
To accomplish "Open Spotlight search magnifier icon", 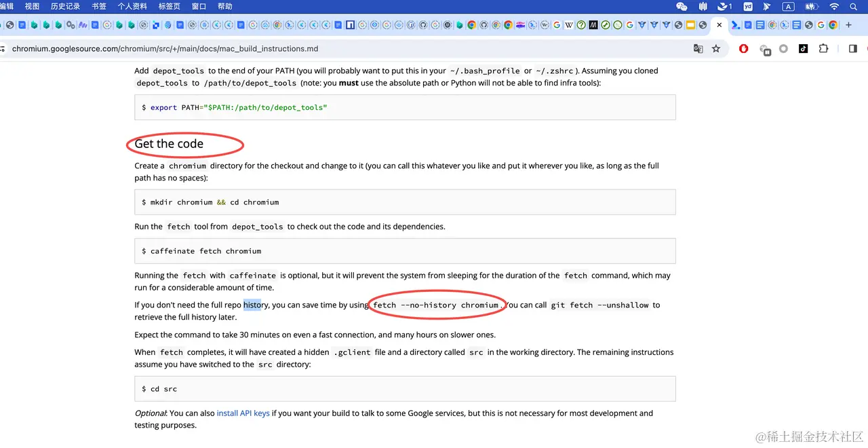I will point(854,6).
